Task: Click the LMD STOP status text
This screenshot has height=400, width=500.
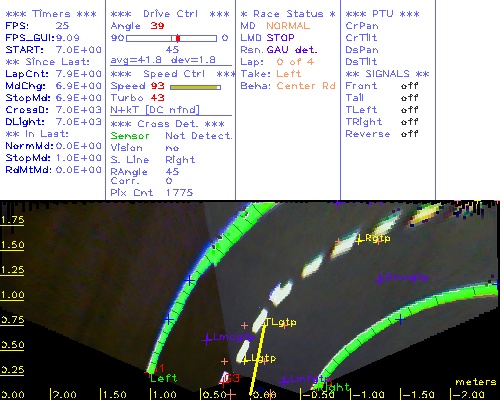Action: (x=268, y=38)
